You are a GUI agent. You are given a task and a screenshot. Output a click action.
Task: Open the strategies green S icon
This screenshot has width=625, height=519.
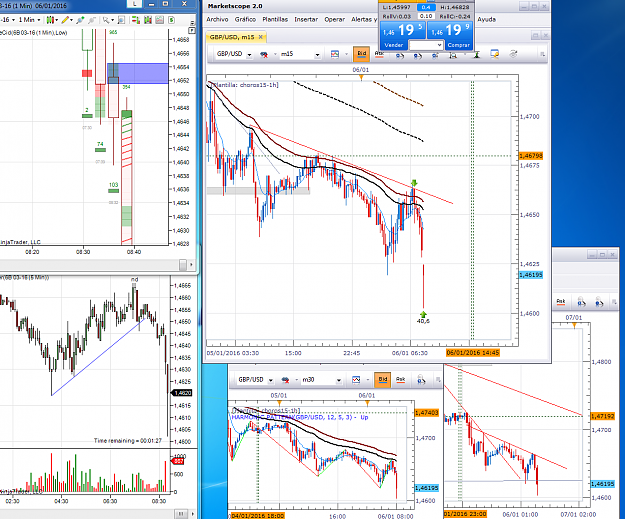pyautogui.click(x=171, y=20)
